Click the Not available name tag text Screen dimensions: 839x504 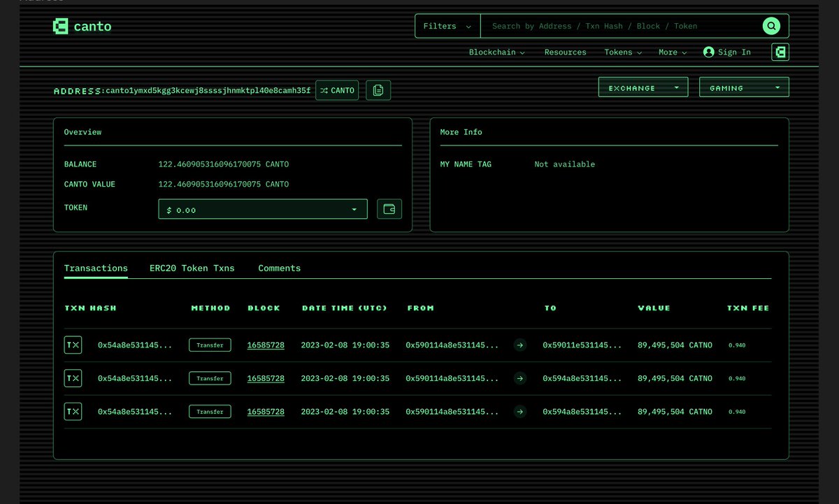point(565,164)
